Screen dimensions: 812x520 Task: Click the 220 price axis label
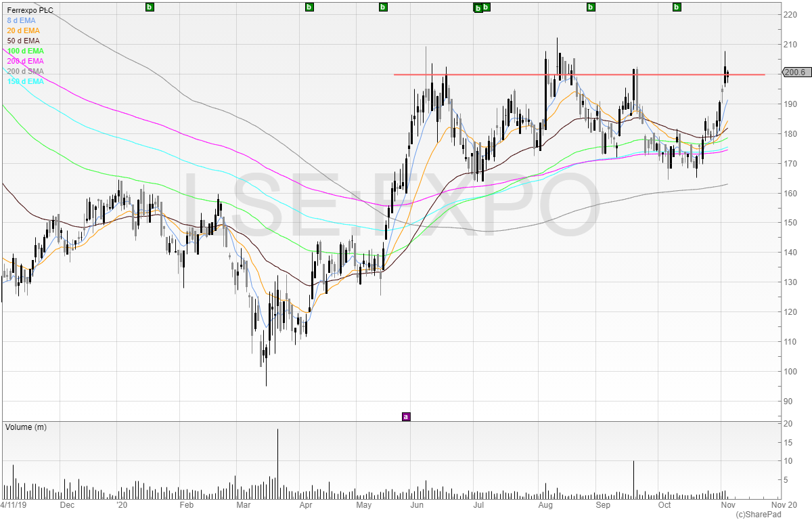tap(790, 15)
